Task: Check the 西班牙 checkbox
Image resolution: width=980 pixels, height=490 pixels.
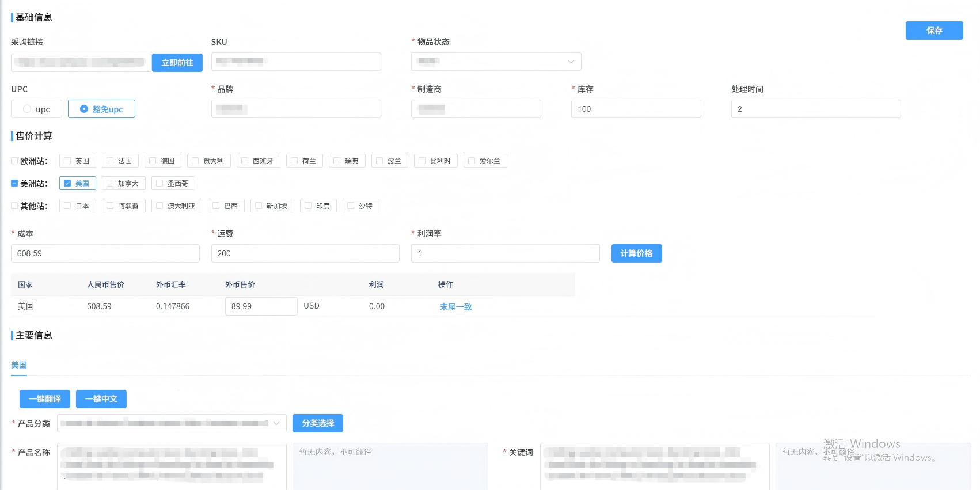Action: (x=245, y=161)
